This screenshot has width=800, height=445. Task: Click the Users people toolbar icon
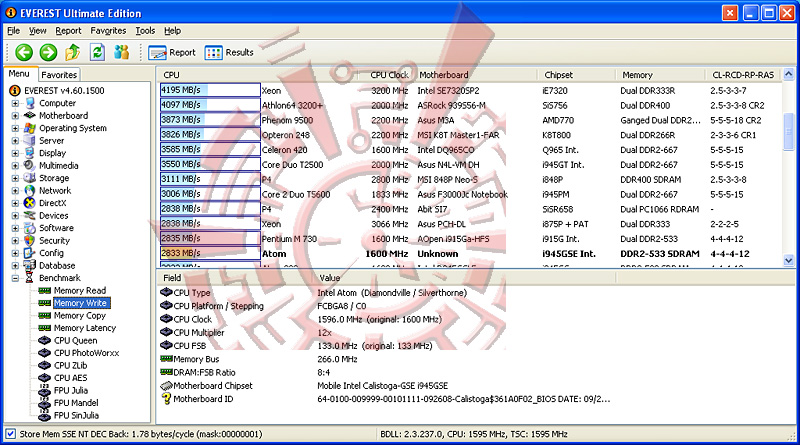pos(121,52)
